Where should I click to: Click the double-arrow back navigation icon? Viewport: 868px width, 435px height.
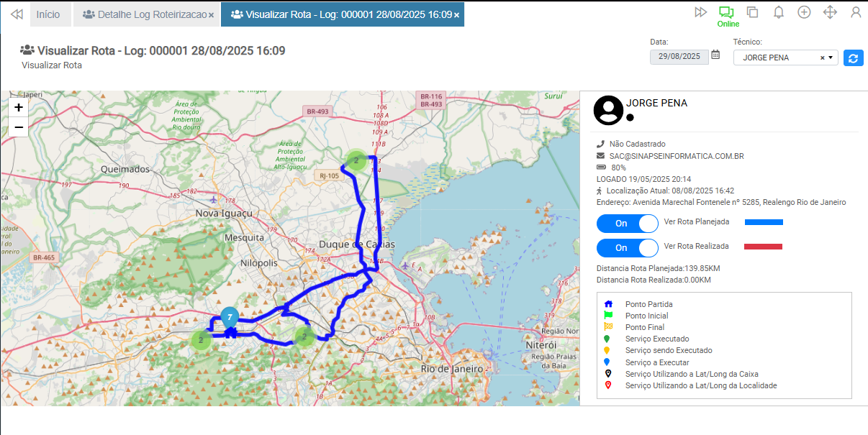pos(17,14)
